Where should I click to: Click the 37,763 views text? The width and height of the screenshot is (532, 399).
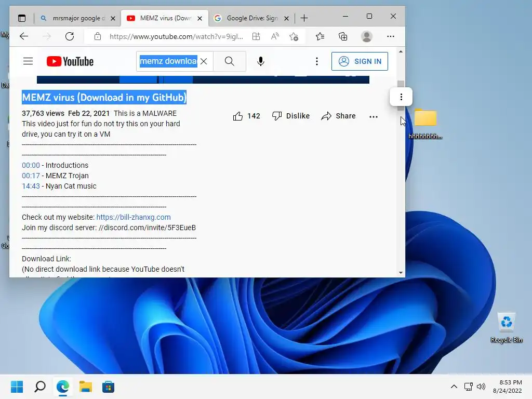pyautogui.click(x=43, y=113)
